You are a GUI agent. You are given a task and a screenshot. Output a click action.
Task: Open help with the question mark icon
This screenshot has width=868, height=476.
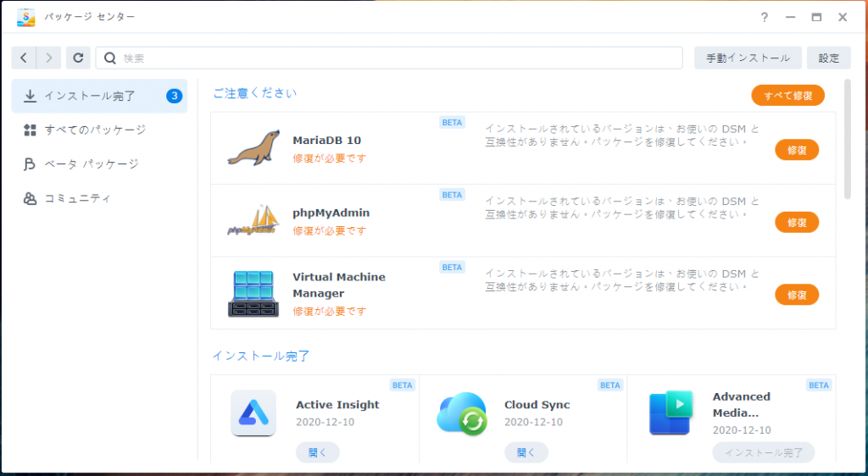(x=765, y=17)
